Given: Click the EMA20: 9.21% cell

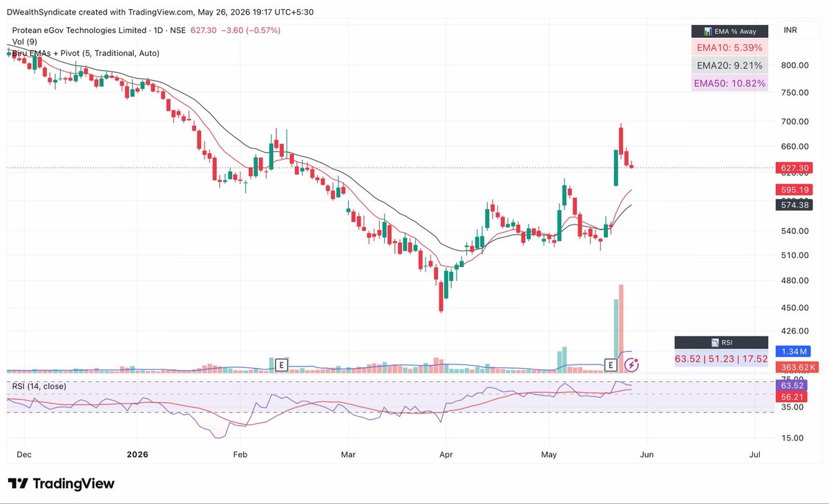Looking at the screenshot, I should pyautogui.click(x=730, y=66).
